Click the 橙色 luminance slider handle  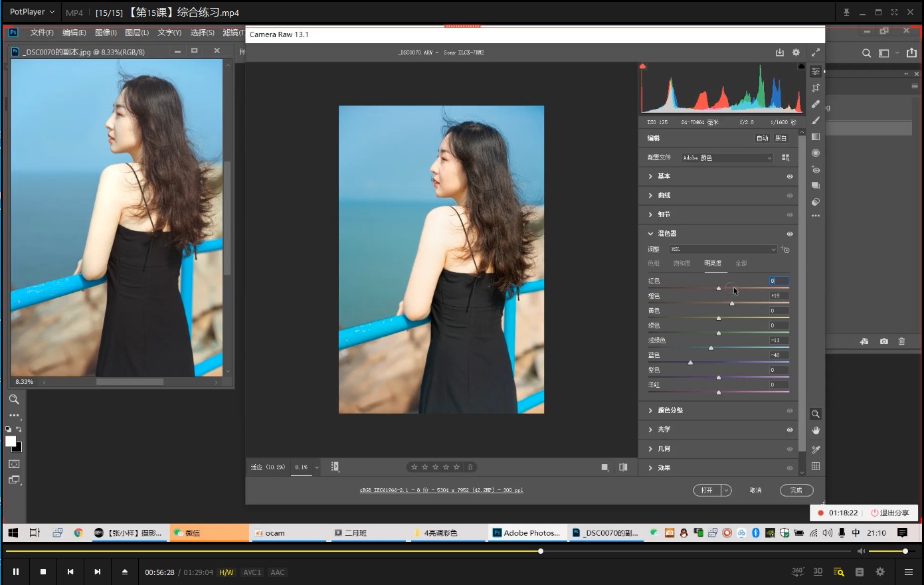732,303
